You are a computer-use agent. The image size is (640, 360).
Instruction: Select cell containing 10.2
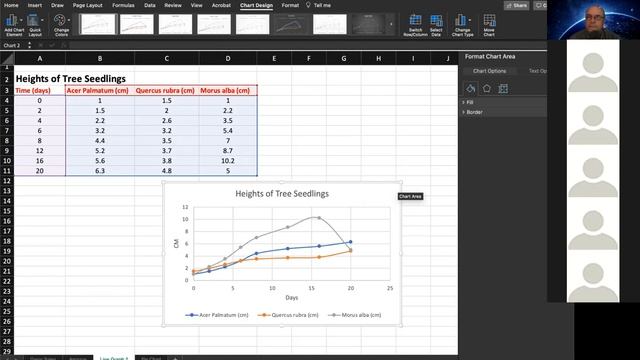(228, 161)
